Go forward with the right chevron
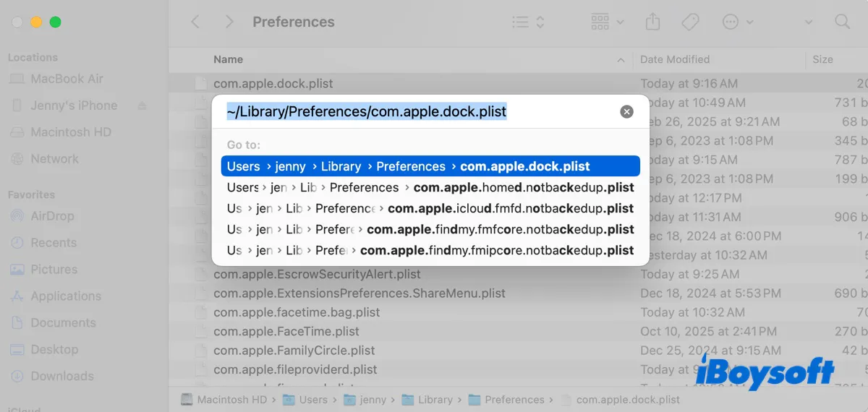This screenshot has height=412, width=868. pos(229,22)
